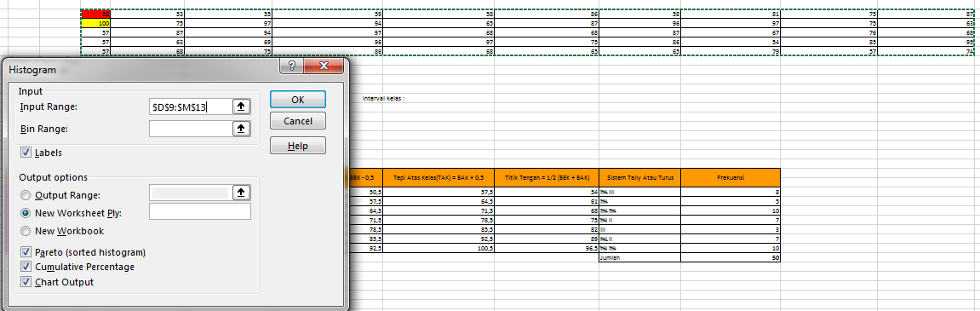Select the midpoint cell showing 96,5
The image size is (980, 311).
(x=547, y=249)
